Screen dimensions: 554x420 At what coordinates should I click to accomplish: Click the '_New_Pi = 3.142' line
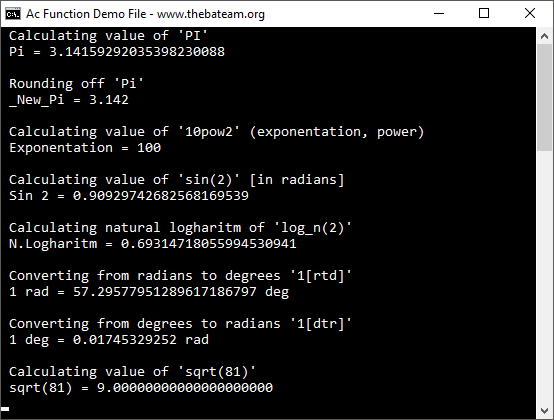click(69, 100)
